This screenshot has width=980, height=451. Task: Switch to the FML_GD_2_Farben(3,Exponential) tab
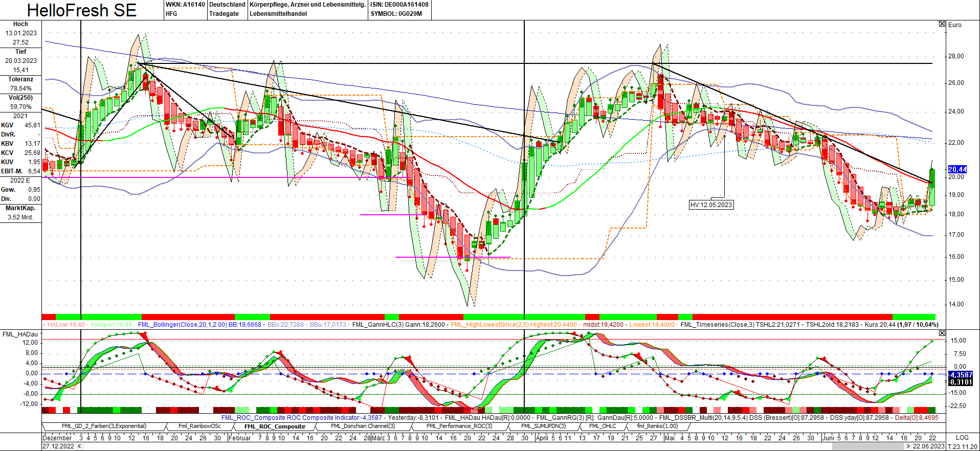[x=104, y=426]
